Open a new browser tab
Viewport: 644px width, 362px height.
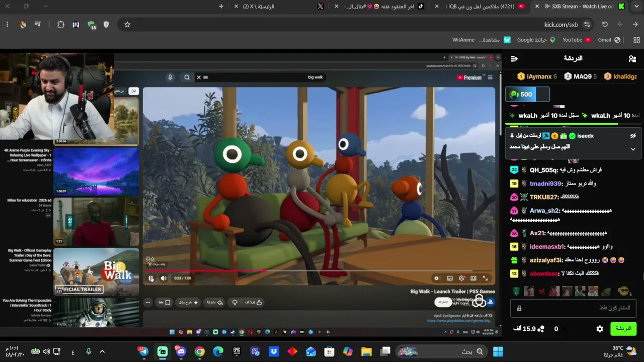click(x=221, y=7)
